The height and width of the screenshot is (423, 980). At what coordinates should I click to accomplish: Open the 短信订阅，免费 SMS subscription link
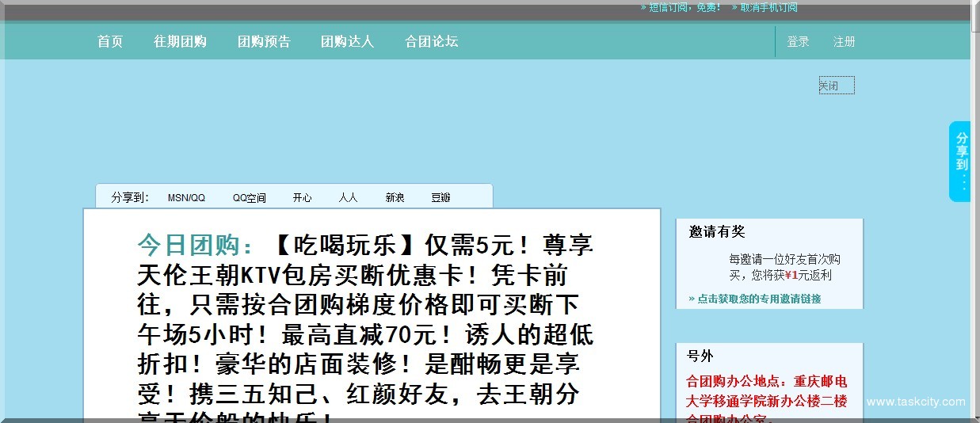tap(681, 7)
